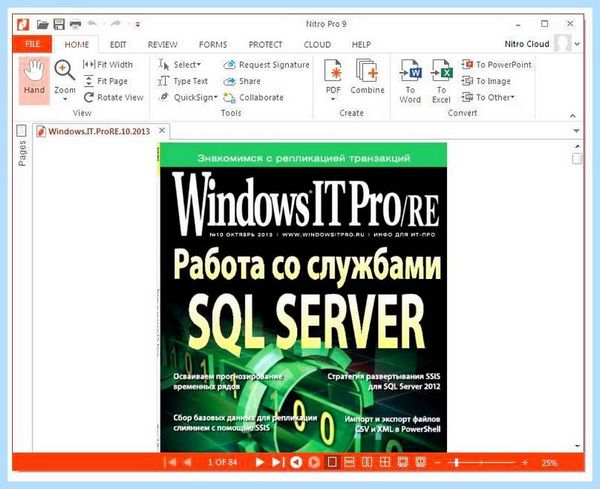Switch to the HELP tab
The width and height of the screenshot is (600, 489).
[x=361, y=44]
